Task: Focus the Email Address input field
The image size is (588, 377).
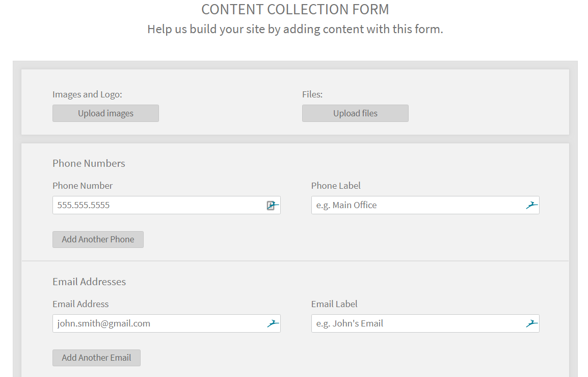Action: 167,323
